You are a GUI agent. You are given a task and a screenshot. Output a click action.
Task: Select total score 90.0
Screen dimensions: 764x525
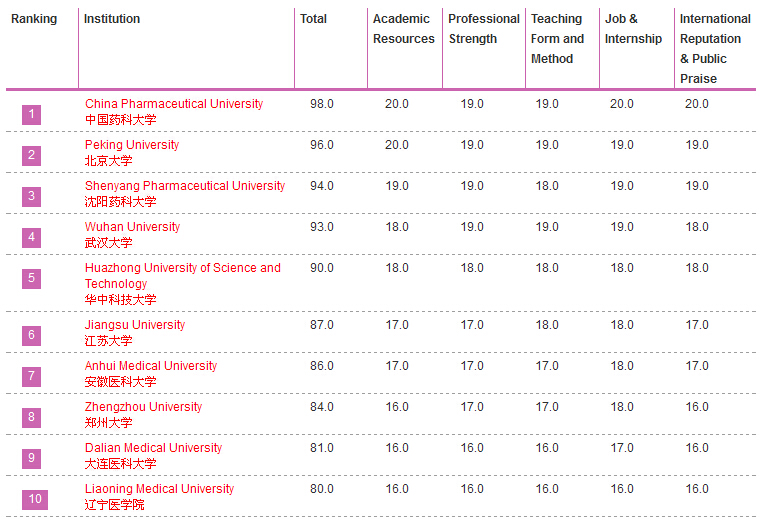pos(322,268)
